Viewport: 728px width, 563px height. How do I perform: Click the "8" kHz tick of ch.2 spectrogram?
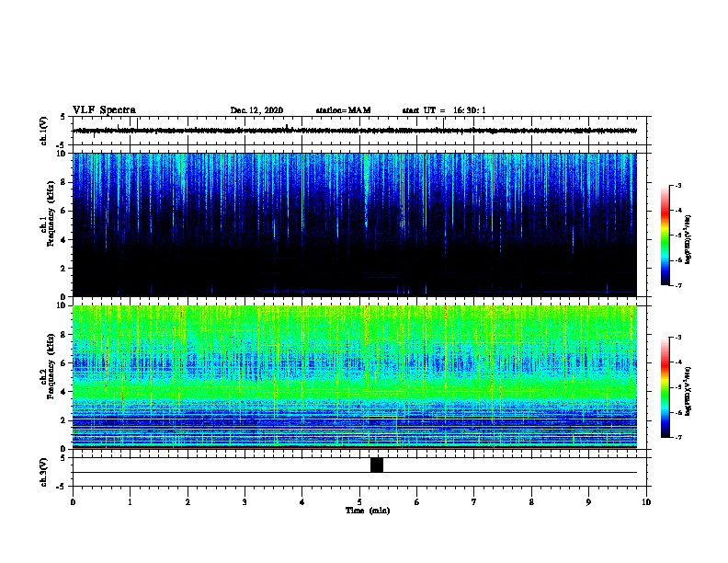pyautogui.click(x=63, y=335)
